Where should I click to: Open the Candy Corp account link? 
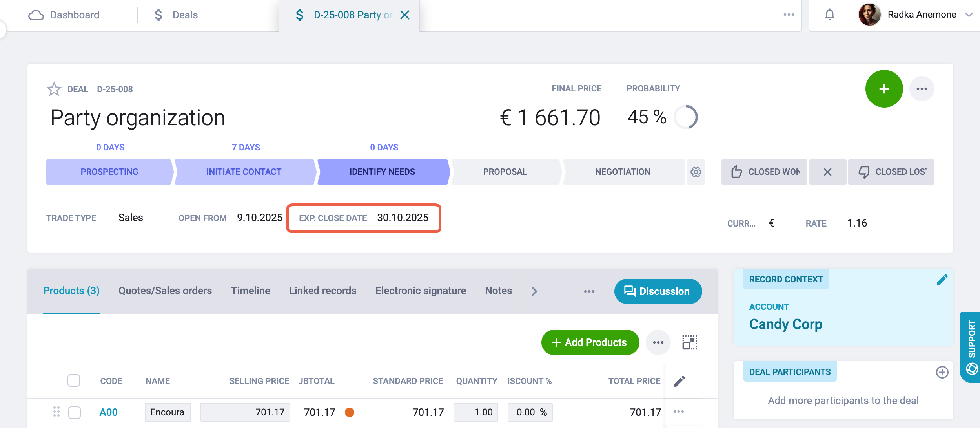785,324
